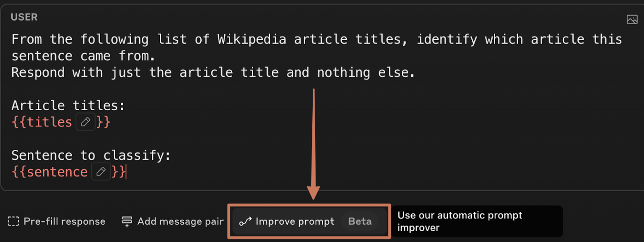
Task: Click the pencil edit icon beside sentence variable
Action: 101,172
